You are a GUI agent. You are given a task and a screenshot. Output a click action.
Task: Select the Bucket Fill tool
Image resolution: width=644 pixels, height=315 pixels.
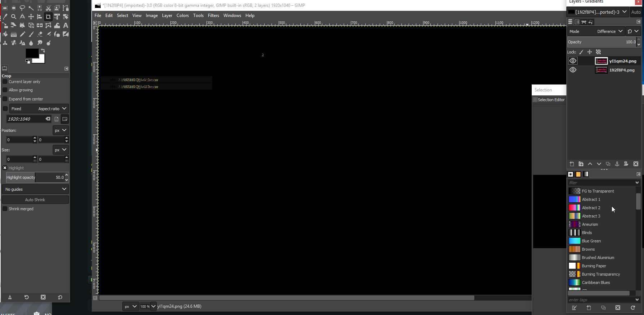click(x=5, y=34)
